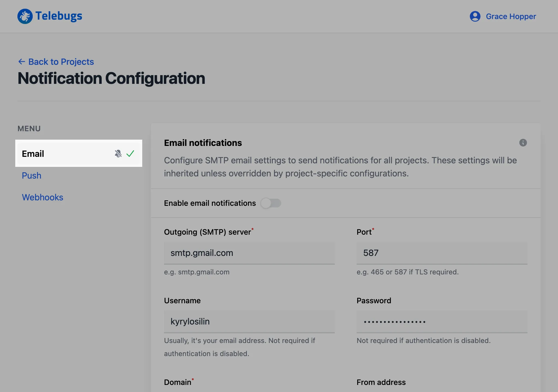Click the From address field label
Viewport: 558px width, 392px height.
coord(381,382)
